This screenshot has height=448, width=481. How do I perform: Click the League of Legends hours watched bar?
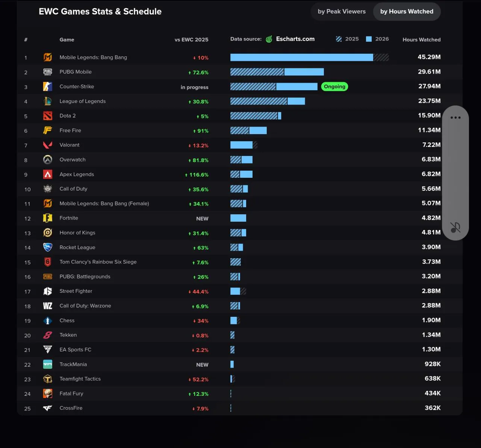click(268, 101)
